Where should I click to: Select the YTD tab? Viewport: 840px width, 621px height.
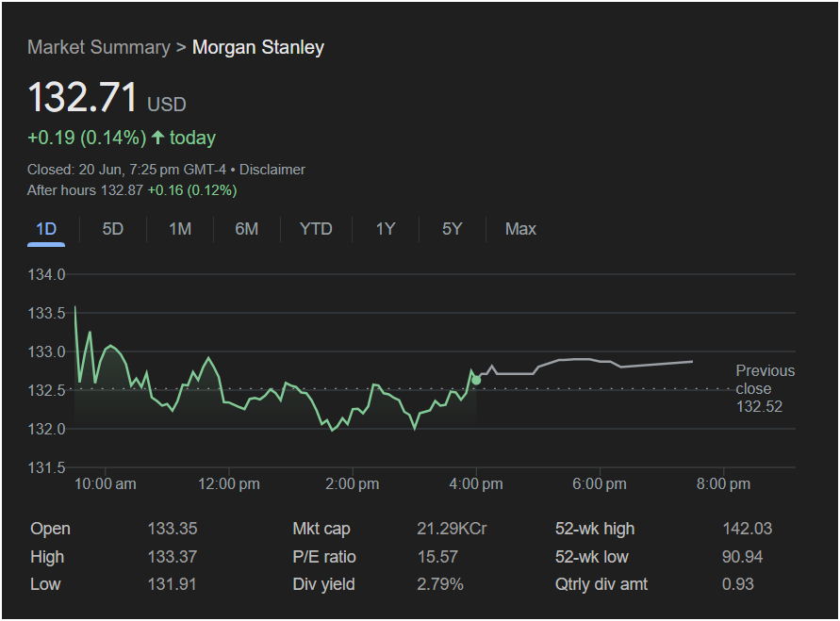point(316,229)
